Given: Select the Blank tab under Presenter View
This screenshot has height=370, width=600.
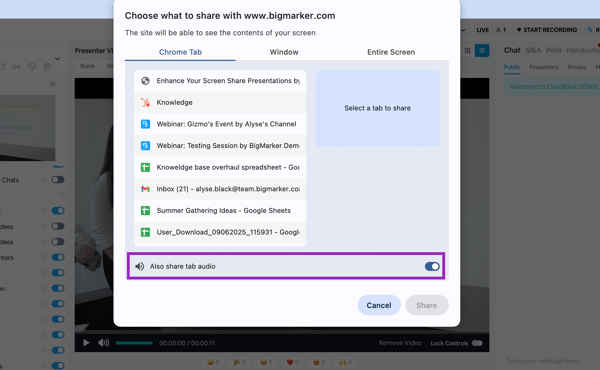Looking at the screenshot, I should (88, 66).
